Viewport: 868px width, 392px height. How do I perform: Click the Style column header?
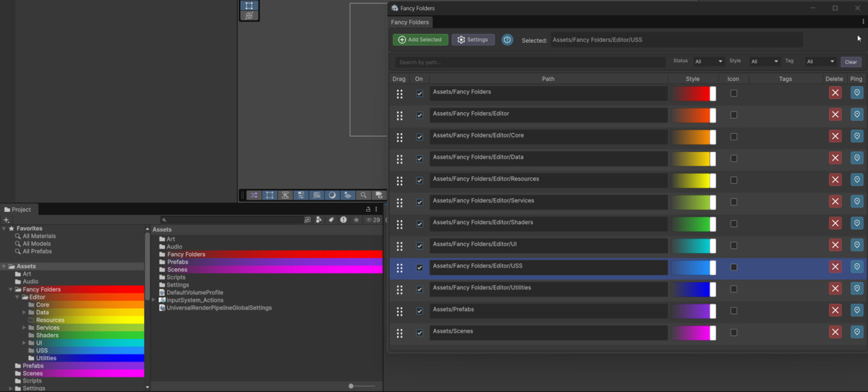(x=693, y=79)
